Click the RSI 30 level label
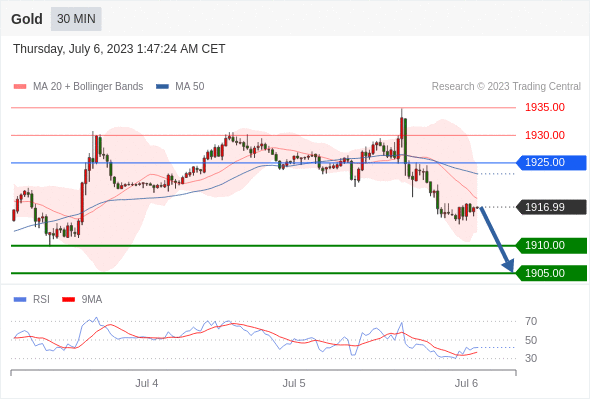590x400 pixels. [x=531, y=358]
